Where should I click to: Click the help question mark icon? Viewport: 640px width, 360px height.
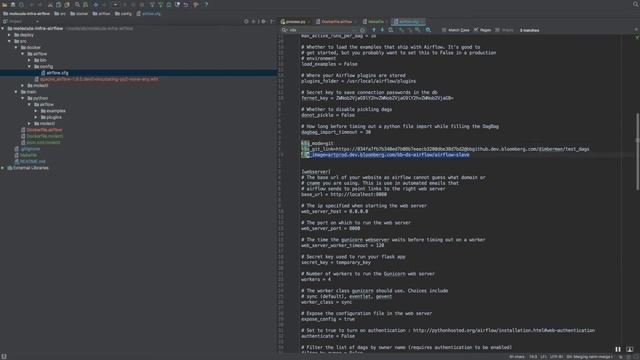[206, 4]
